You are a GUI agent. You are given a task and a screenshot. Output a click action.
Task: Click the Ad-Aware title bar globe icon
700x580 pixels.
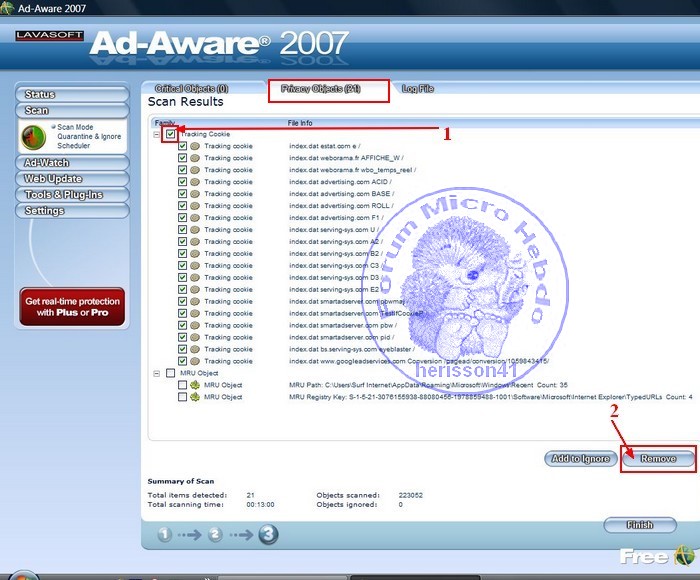click(x=6, y=8)
